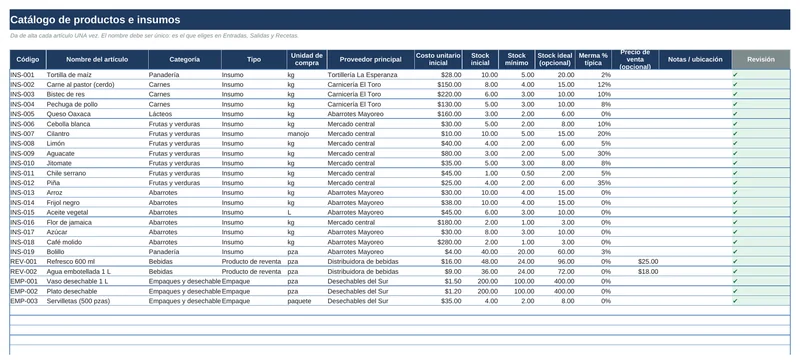
Task: Click the 'Piña' cell
Action: tap(97, 183)
